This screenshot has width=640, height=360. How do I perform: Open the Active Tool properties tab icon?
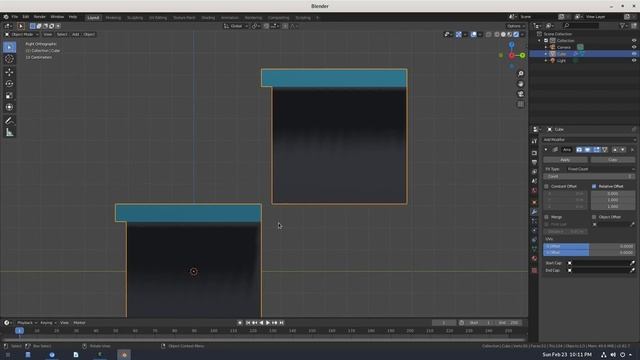[x=534, y=141]
